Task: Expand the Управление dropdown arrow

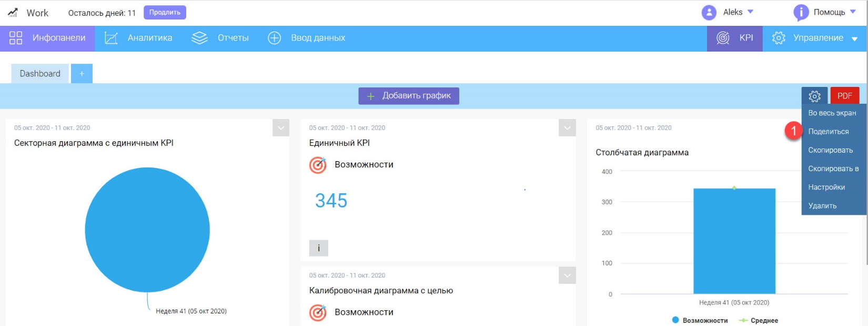Action: pyautogui.click(x=854, y=39)
